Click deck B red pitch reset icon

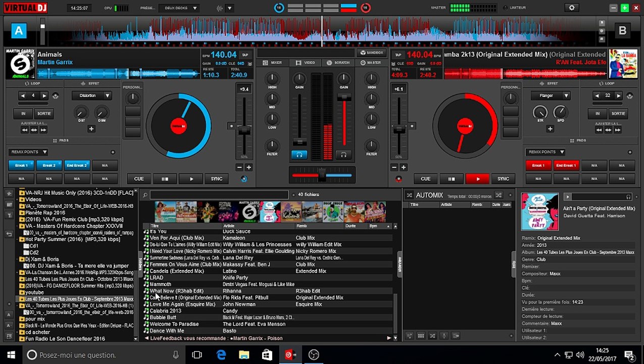click(399, 179)
